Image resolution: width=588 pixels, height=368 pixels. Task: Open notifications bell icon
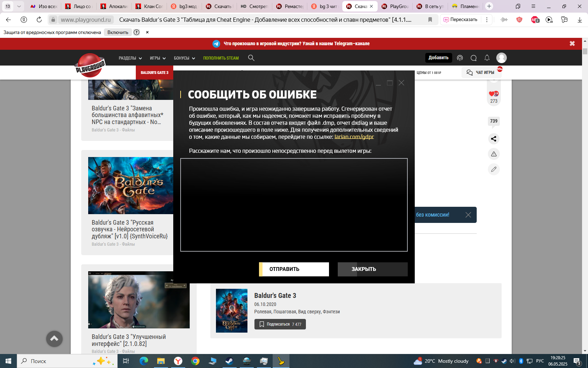pos(487,58)
